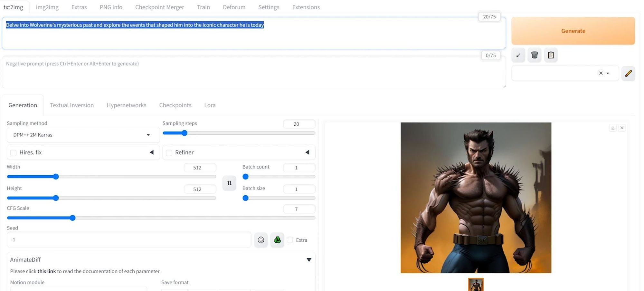
Task: Select the Wolverine thumbnail below the image
Action: click(x=476, y=285)
